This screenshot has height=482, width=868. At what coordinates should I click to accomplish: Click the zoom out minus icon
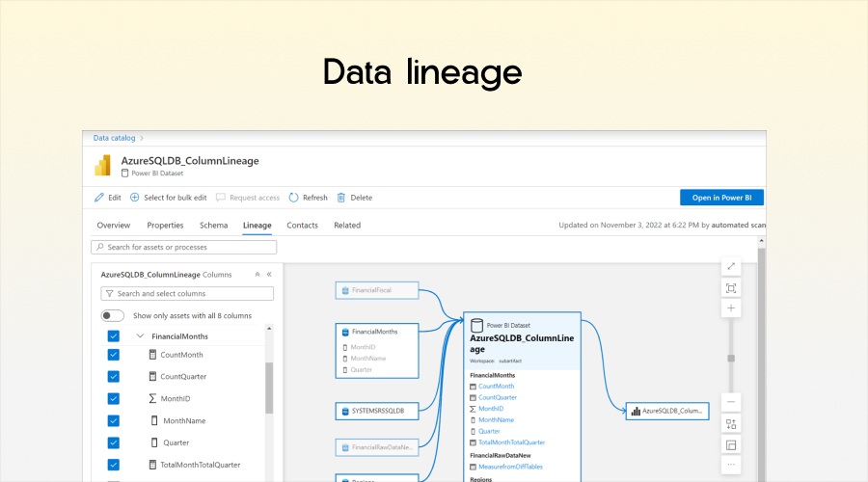point(731,402)
